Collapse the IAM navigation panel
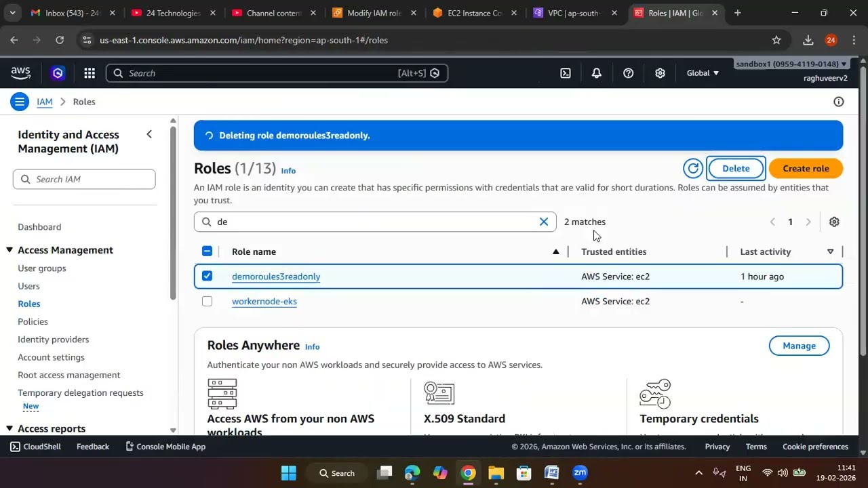868x488 pixels. [149, 134]
